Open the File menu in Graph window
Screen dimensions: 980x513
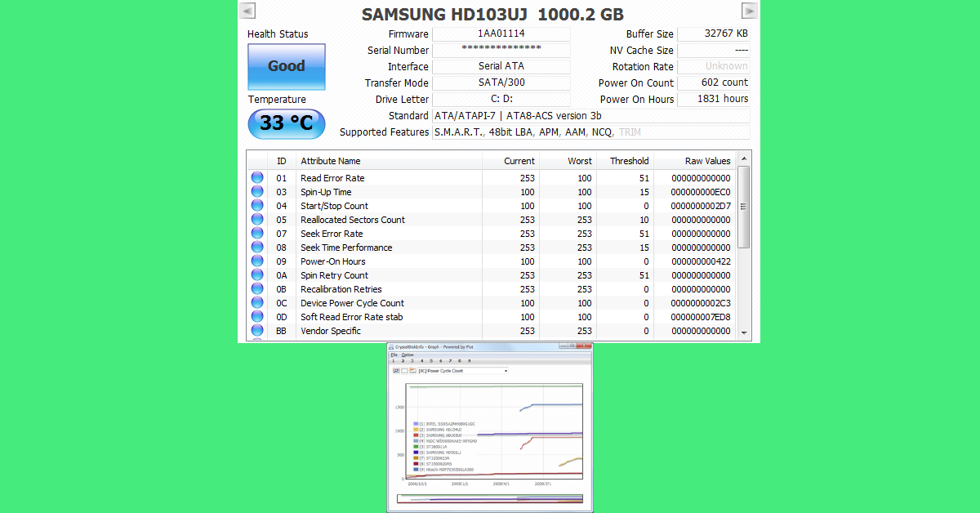tap(394, 355)
